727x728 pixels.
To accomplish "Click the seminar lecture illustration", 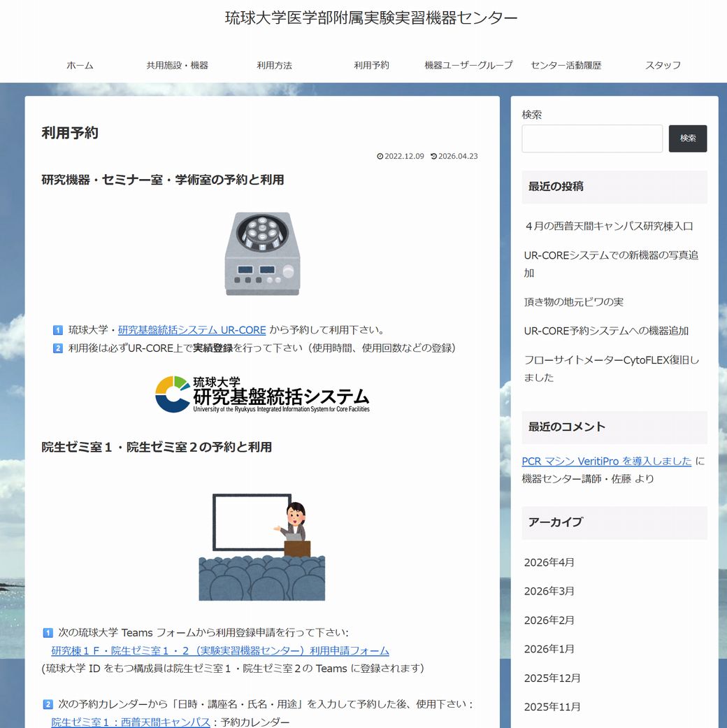I will pyautogui.click(x=262, y=548).
